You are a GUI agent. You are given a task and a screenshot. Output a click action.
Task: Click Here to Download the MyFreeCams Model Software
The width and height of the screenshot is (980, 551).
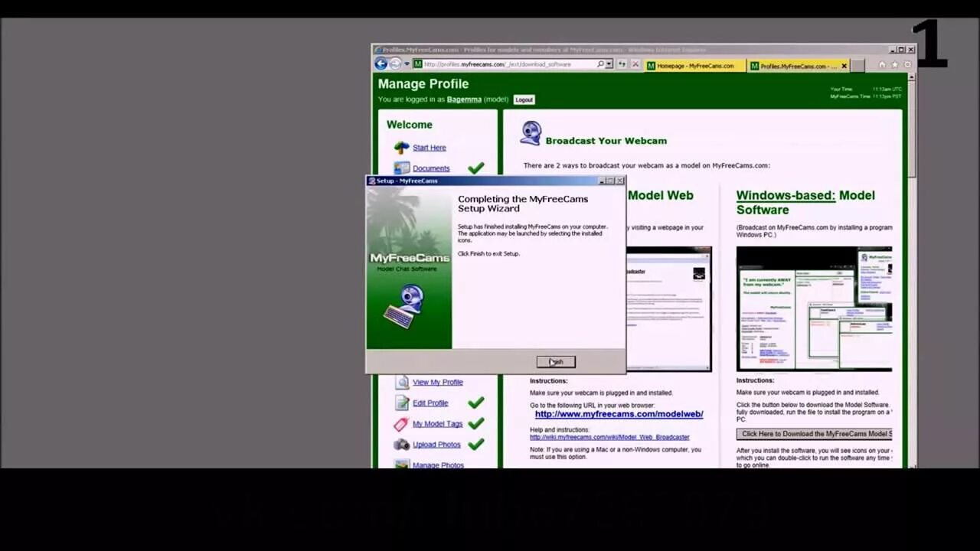click(x=815, y=434)
